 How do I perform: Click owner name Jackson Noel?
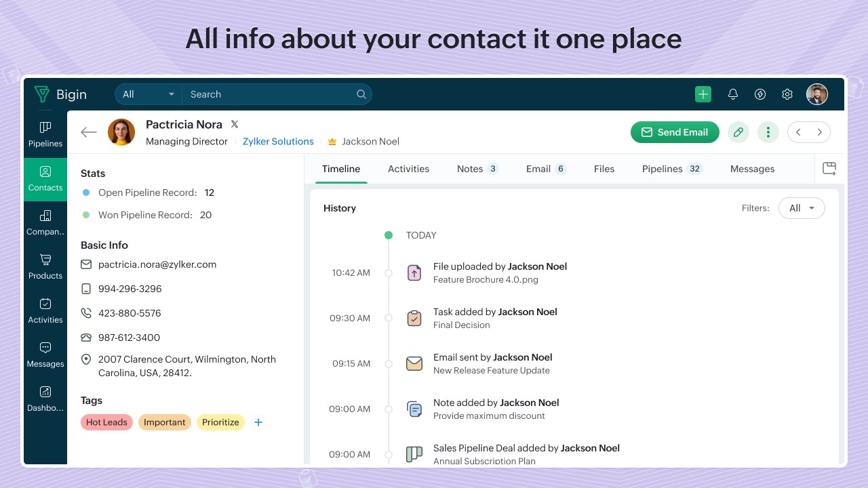(x=370, y=142)
